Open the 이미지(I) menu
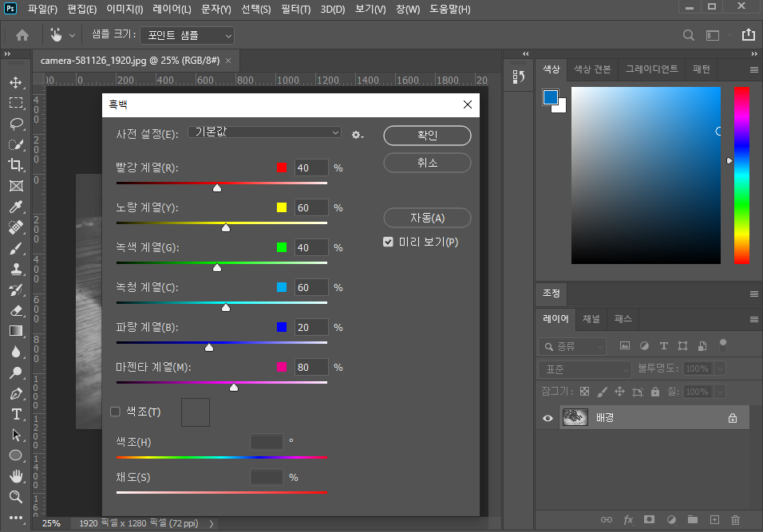The width and height of the screenshot is (763, 532). tap(125, 10)
